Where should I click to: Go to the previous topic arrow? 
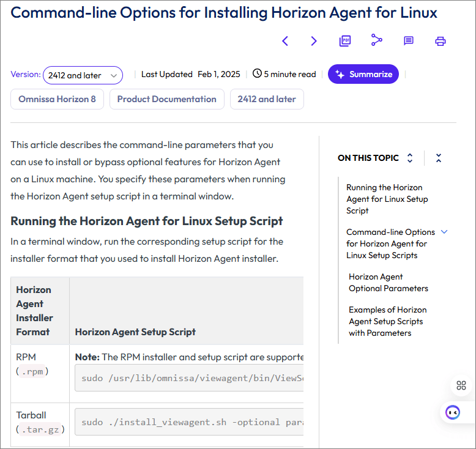pyautogui.click(x=285, y=41)
